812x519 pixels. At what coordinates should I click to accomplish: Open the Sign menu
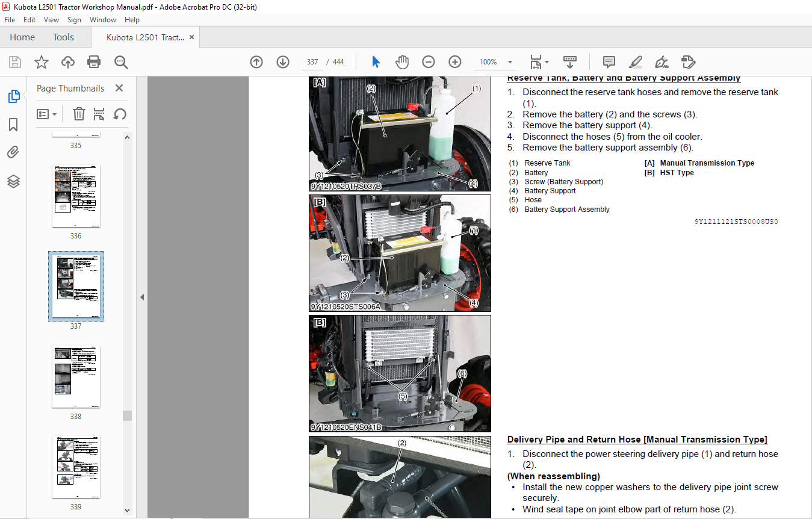click(x=74, y=20)
